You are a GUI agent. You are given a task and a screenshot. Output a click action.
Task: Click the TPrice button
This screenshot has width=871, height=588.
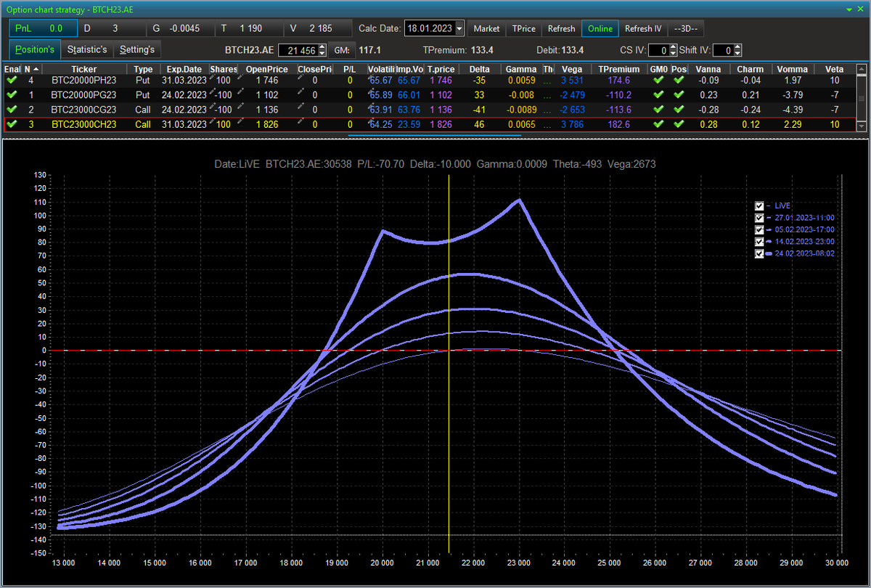click(524, 28)
